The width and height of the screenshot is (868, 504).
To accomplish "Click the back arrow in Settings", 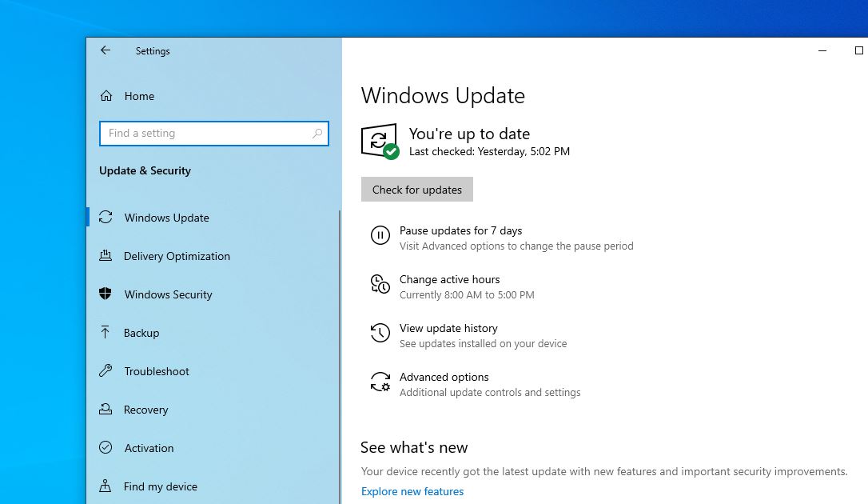I will coord(106,50).
